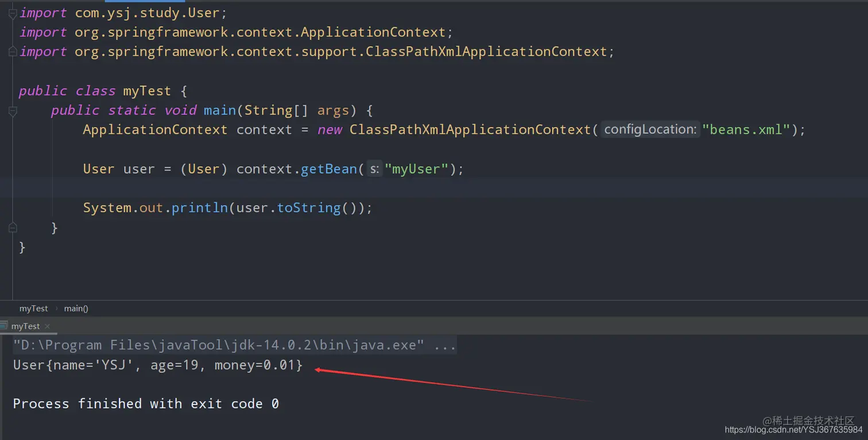
Task: Click the ClassPathXmlApplicationContext import line
Action: coord(317,52)
